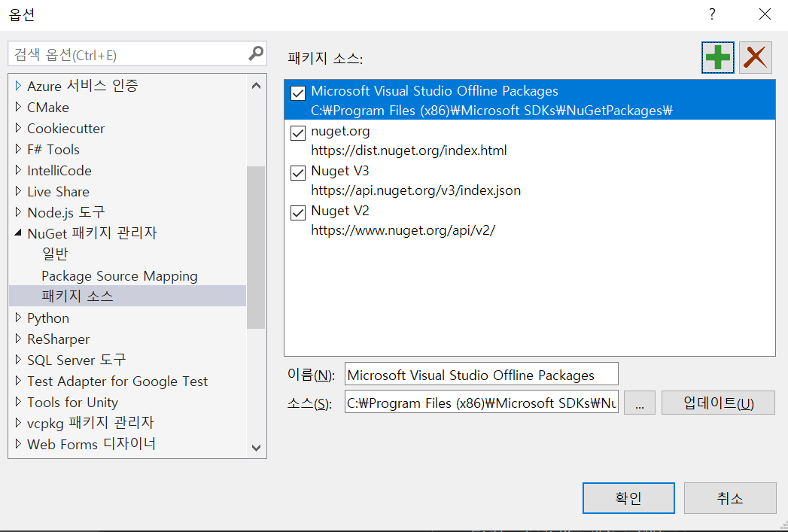
Task: Click the tree scrollbar down arrow
Action: tap(256, 448)
